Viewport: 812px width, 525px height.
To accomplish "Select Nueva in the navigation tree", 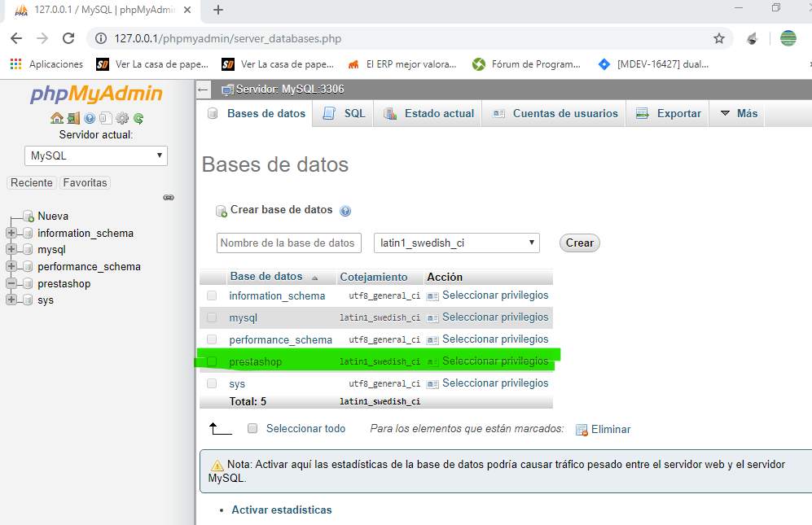I will 53,216.
